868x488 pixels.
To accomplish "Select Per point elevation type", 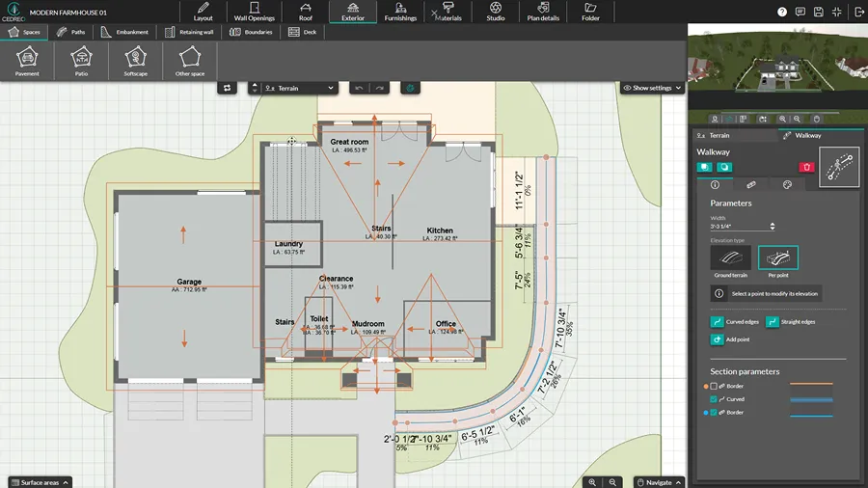I will click(778, 258).
